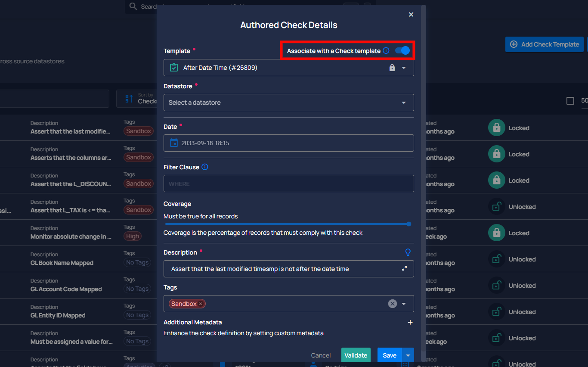
Task: Click the Filter Clause info icon
Action: [205, 167]
